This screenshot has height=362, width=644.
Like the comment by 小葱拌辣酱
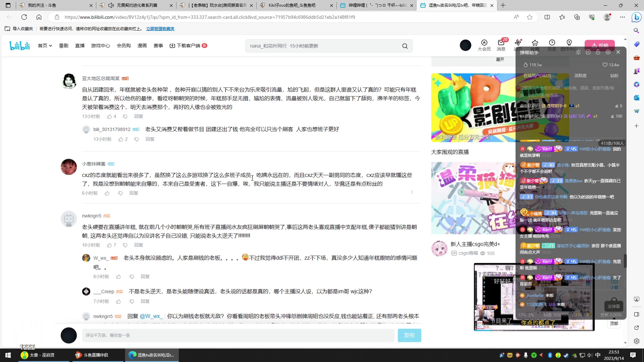pos(107,193)
